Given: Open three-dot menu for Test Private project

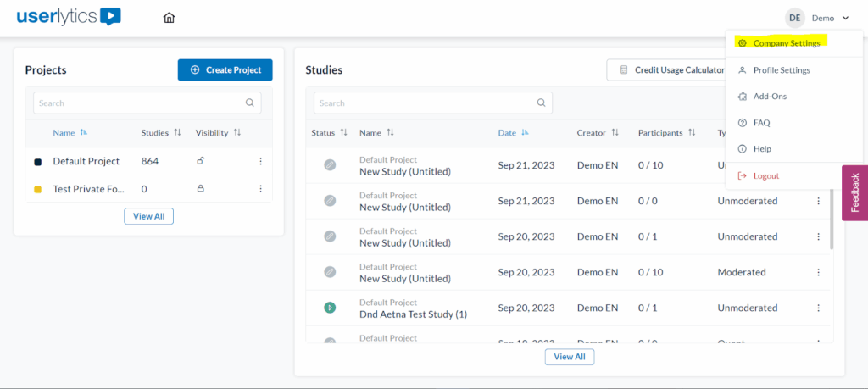Looking at the screenshot, I should [x=260, y=189].
